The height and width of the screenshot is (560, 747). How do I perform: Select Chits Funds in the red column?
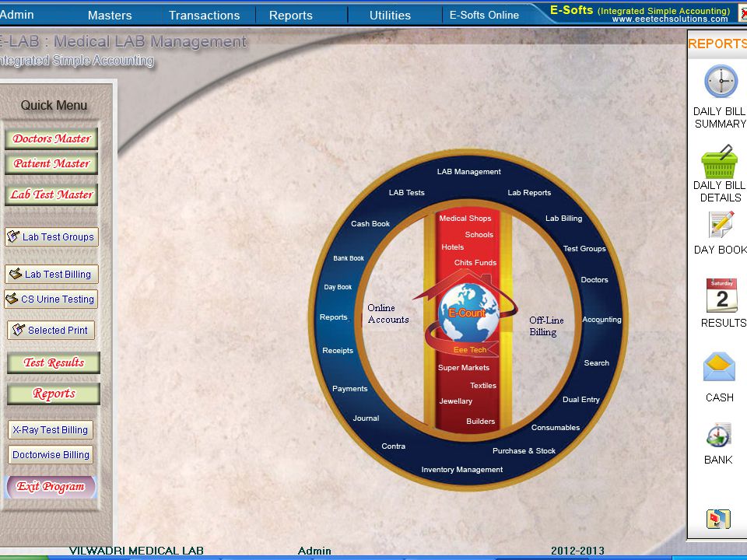click(x=475, y=262)
